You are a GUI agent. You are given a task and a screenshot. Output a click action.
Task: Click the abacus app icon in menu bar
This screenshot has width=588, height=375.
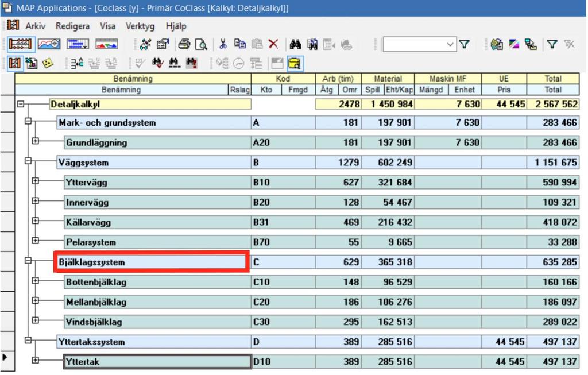pos(13,25)
